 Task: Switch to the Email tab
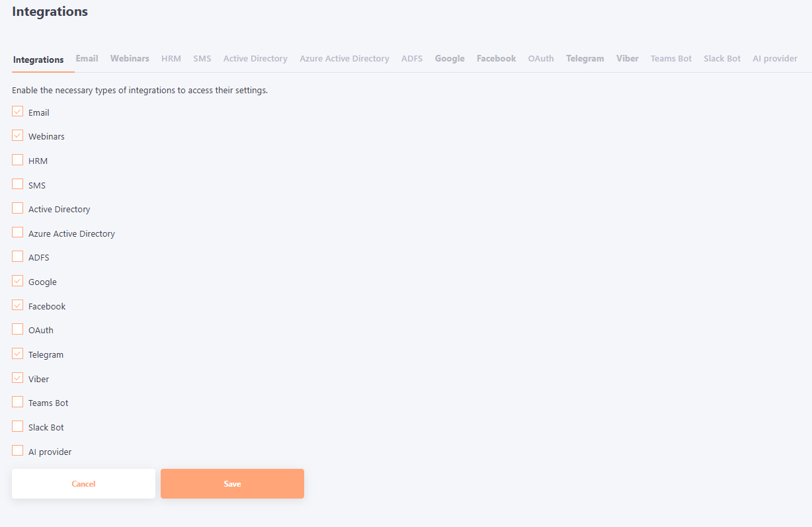87,59
